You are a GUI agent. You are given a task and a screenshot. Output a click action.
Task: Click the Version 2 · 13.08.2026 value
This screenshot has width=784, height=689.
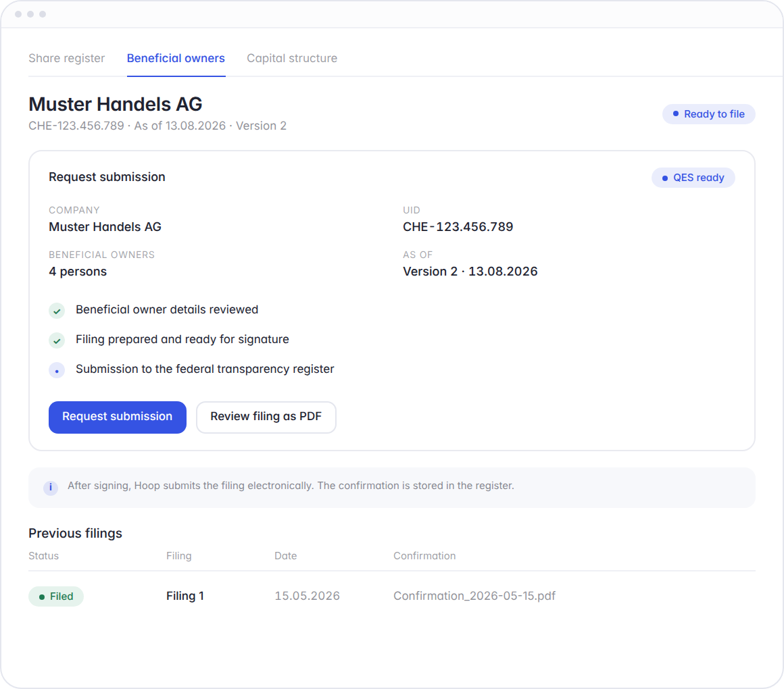(470, 272)
